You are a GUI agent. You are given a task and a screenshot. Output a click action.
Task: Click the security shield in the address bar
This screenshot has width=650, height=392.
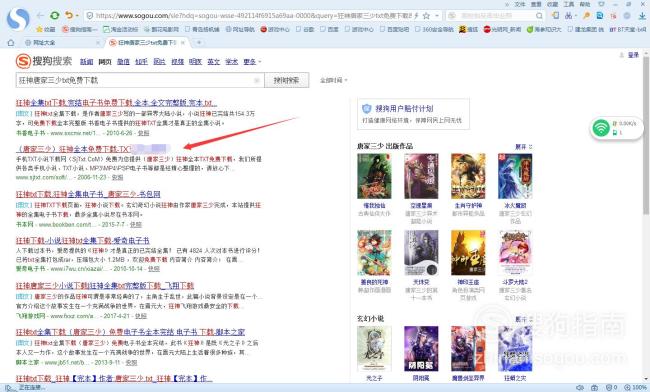[x=90, y=16]
